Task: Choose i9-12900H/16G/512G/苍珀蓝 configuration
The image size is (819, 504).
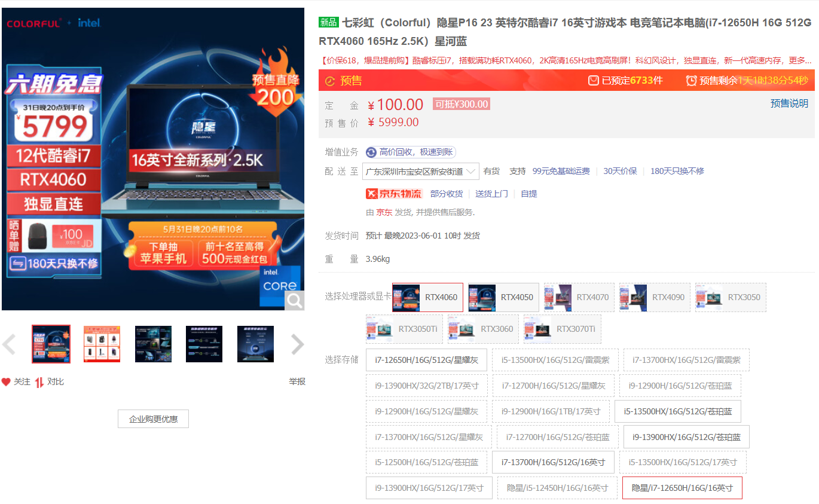Action: click(x=680, y=386)
